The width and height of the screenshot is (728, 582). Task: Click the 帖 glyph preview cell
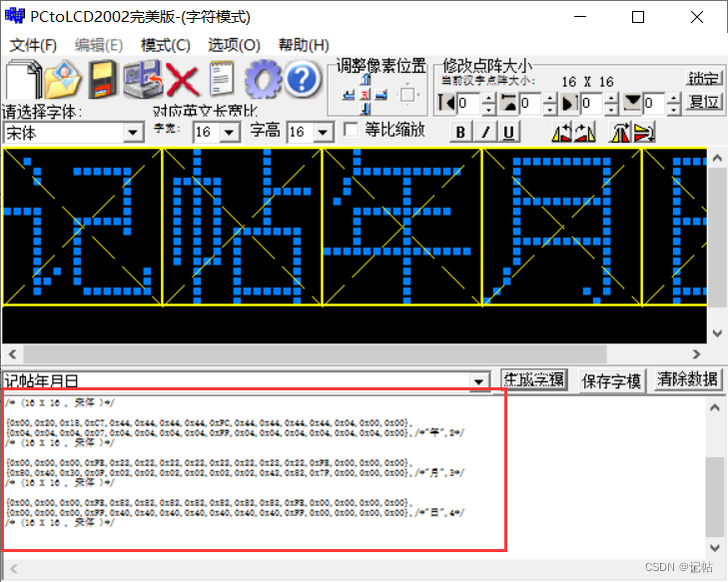pos(242,227)
